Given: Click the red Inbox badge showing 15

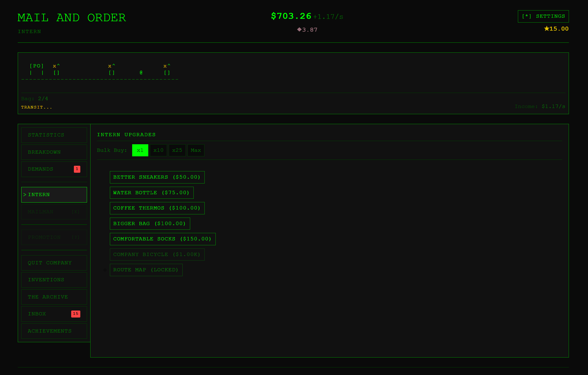Looking at the screenshot, I should point(76,314).
